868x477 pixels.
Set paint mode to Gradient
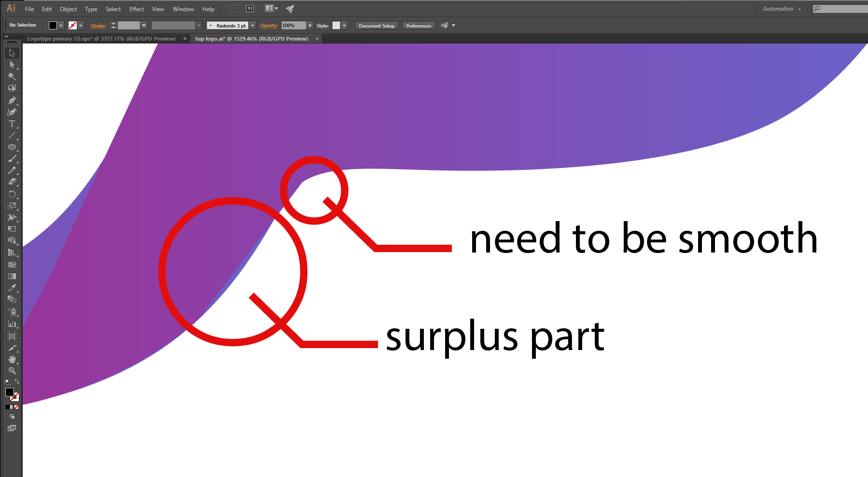point(12,407)
